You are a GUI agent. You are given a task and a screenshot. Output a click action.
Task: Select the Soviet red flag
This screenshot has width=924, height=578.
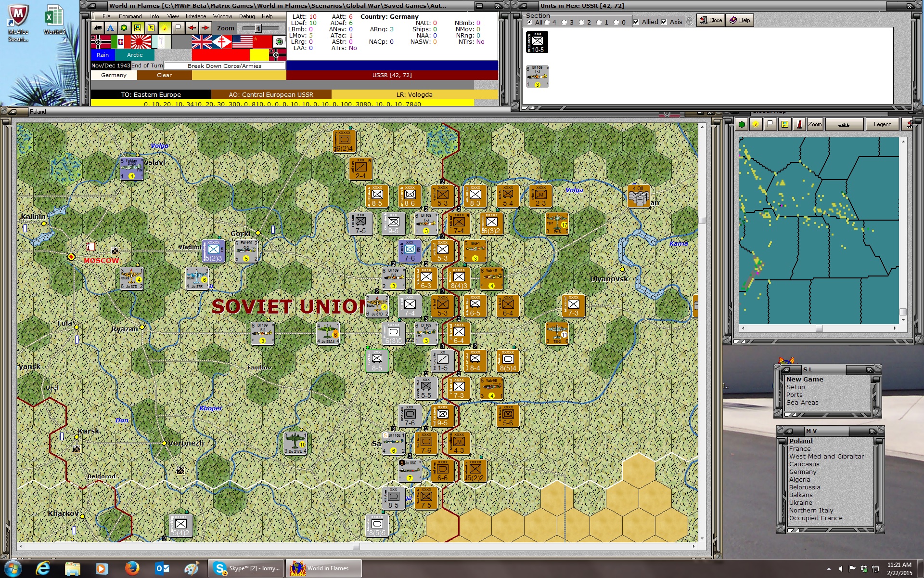pyautogui.click(x=262, y=42)
